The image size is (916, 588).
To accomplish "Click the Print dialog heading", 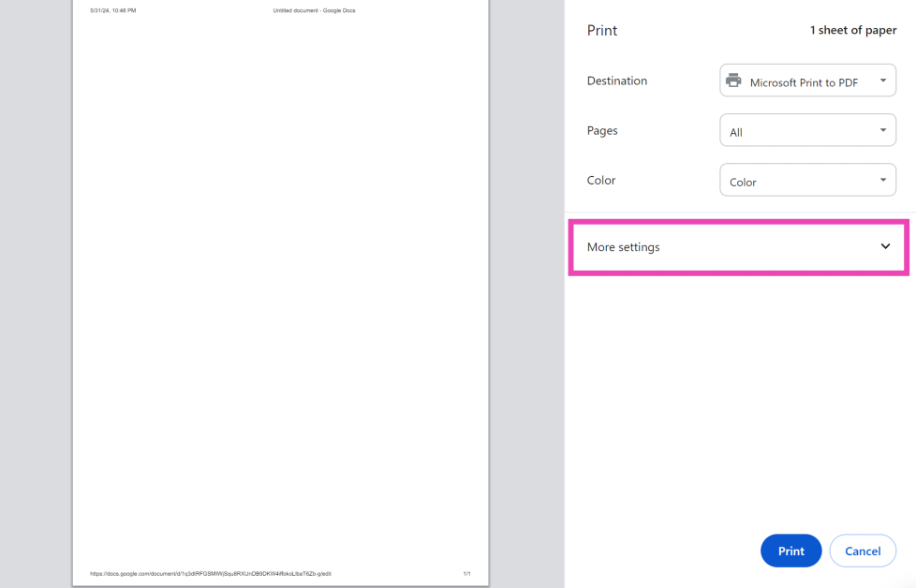I will click(x=601, y=30).
